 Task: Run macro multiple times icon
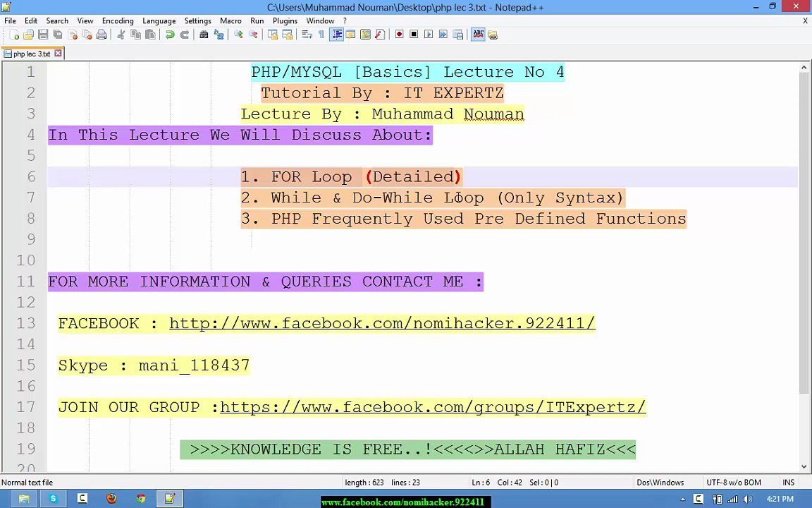pos(443,35)
